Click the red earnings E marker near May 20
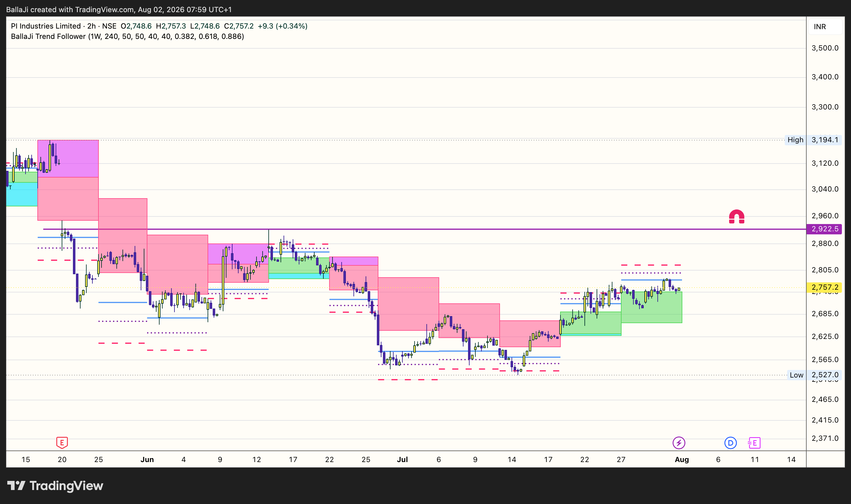Image resolution: width=851 pixels, height=504 pixels. [x=62, y=443]
